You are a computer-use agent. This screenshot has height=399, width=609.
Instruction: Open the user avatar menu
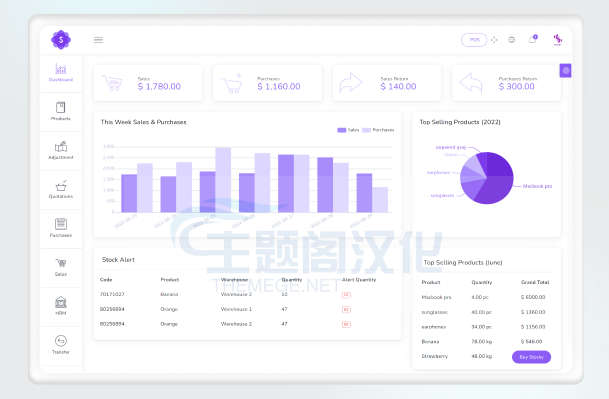tap(558, 39)
